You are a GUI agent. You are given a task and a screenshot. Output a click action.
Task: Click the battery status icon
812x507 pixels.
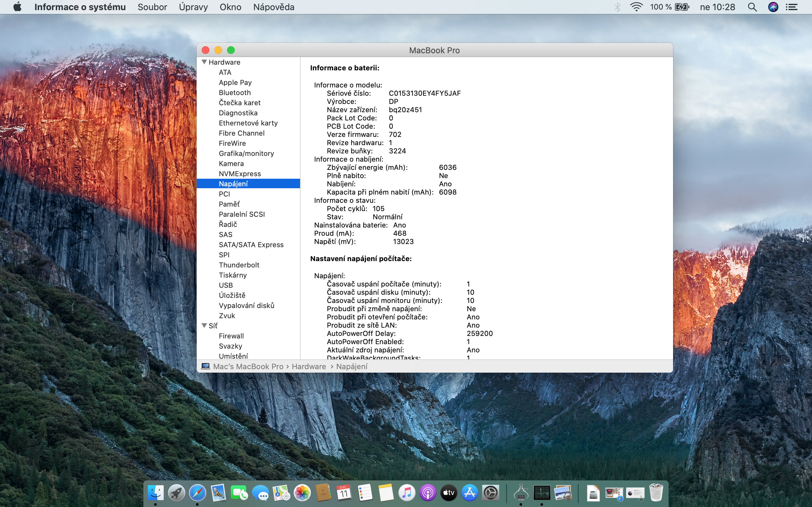tap(681, 7)
